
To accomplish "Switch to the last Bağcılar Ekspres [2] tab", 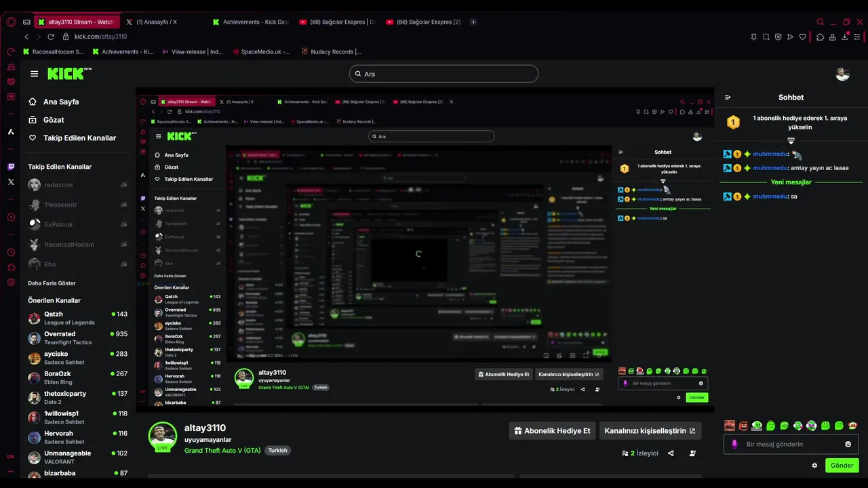I will [x=424, y=22].
